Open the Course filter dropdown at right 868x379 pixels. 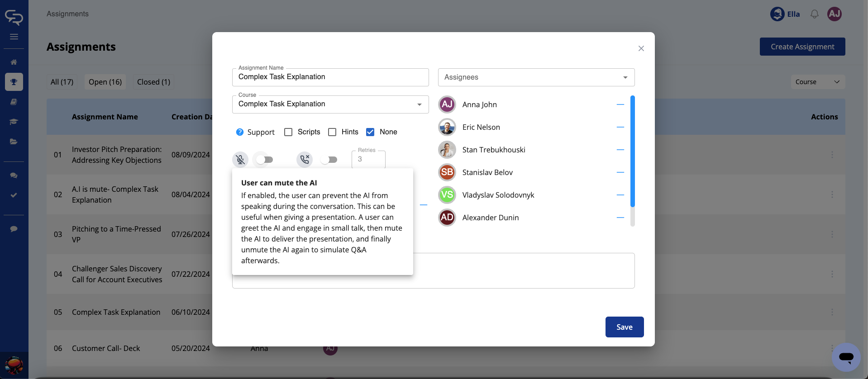817,82
